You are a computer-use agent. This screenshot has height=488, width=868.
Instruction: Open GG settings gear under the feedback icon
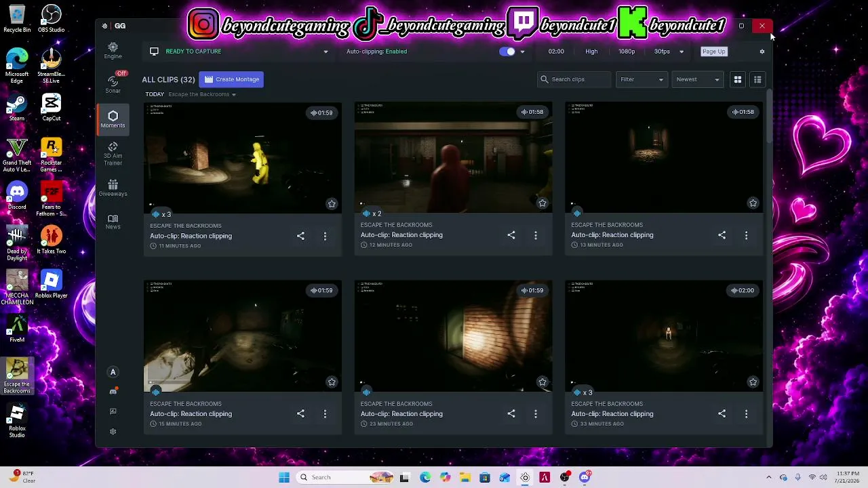[113, 432]
